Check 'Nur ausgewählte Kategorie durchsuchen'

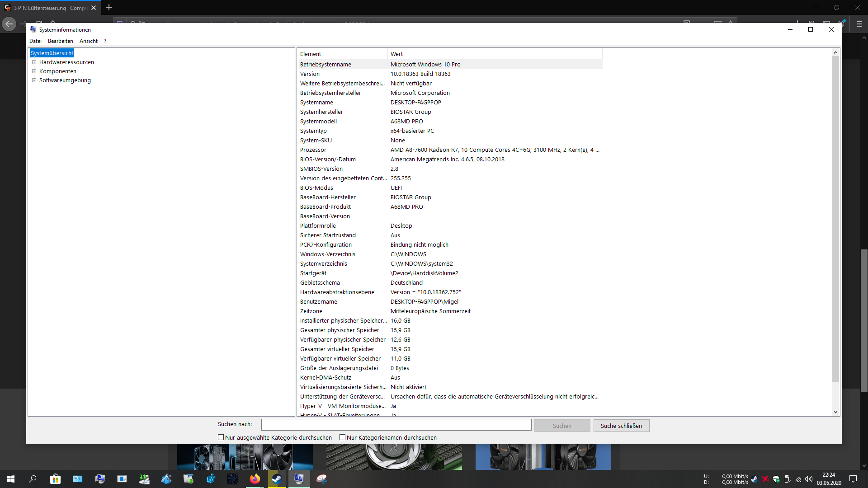click(221, 437)
